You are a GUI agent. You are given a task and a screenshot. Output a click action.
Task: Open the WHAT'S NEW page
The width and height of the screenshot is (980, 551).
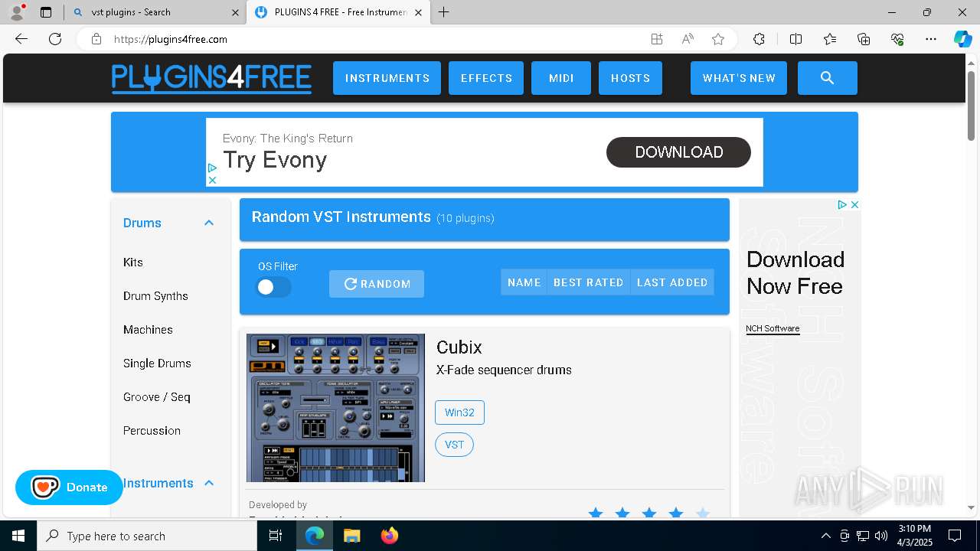point(739,78)
